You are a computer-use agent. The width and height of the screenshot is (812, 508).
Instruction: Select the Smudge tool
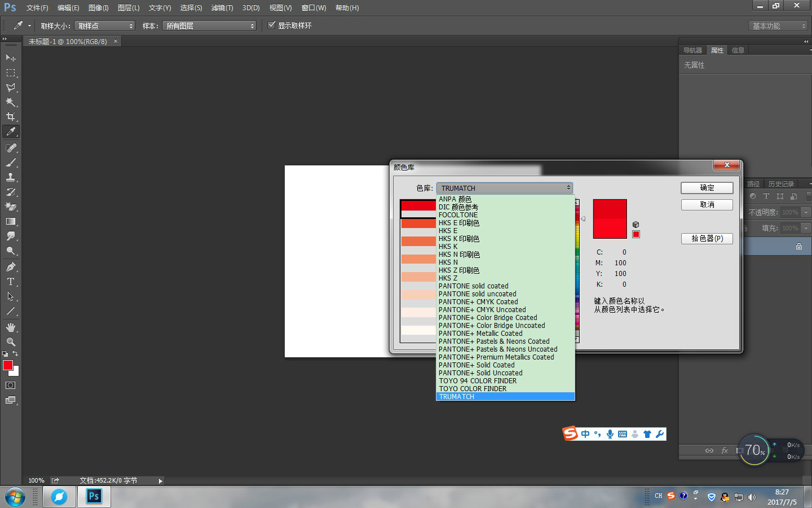[11, 236]
